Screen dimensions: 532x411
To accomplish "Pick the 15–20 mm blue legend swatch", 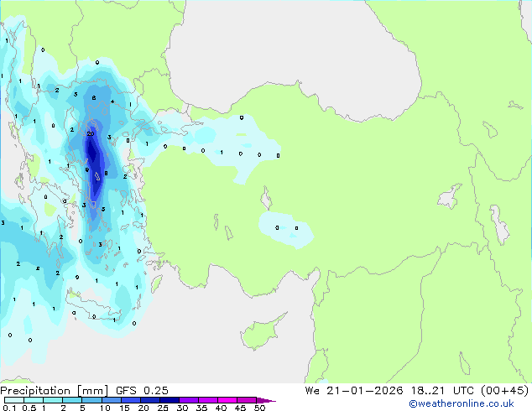I will [130, 400].
